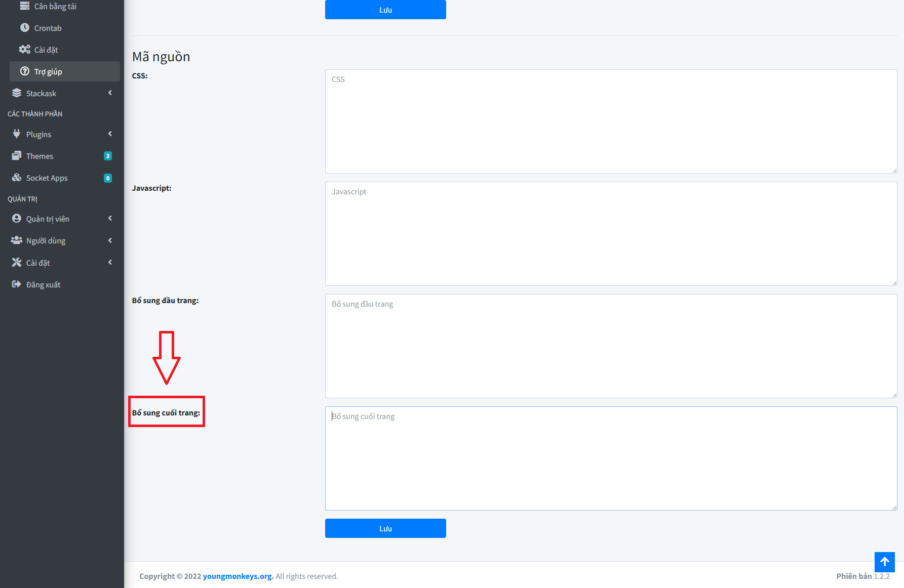
Task: Click the Stackask layers icon
Action: click(17, 93)
